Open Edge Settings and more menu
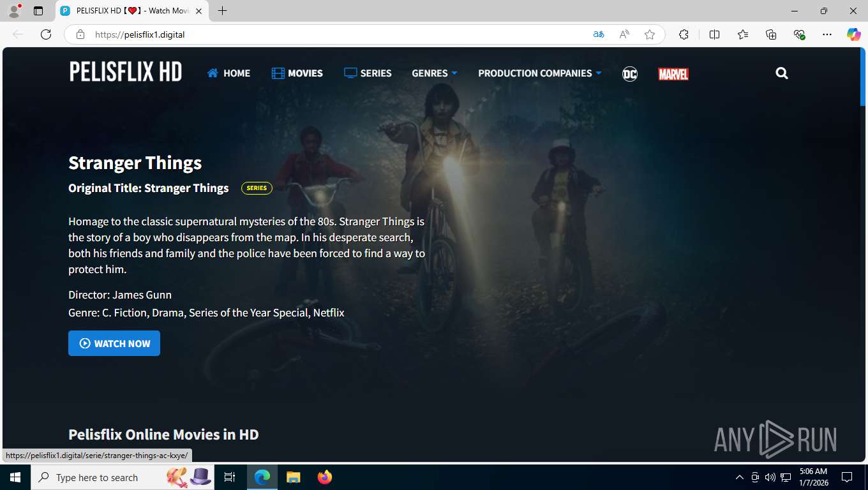 tap(827, 34)
